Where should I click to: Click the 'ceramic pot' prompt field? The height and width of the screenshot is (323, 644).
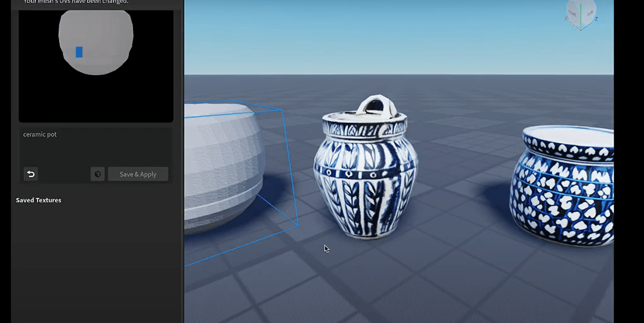click(x=63, y=143)
